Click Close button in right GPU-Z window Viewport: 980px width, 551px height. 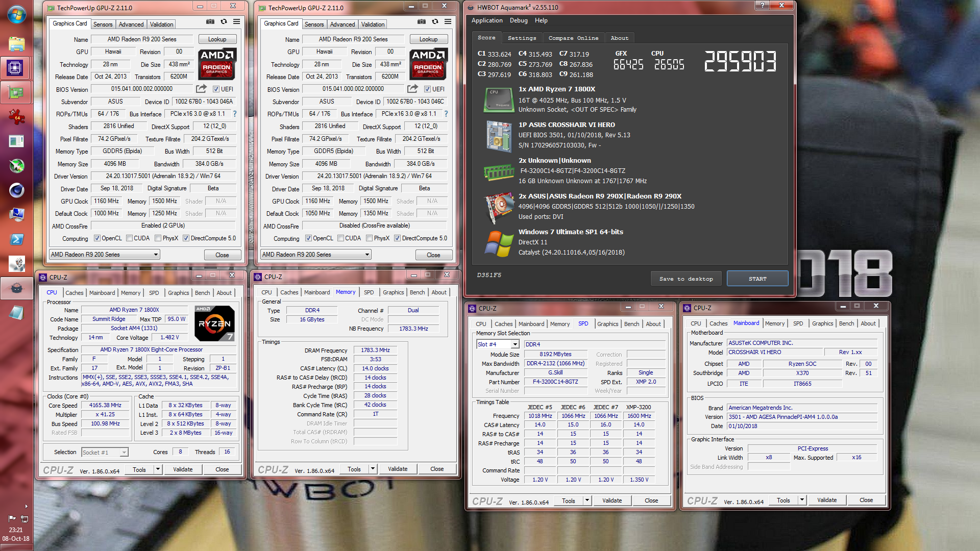click(x=433, y=255)
